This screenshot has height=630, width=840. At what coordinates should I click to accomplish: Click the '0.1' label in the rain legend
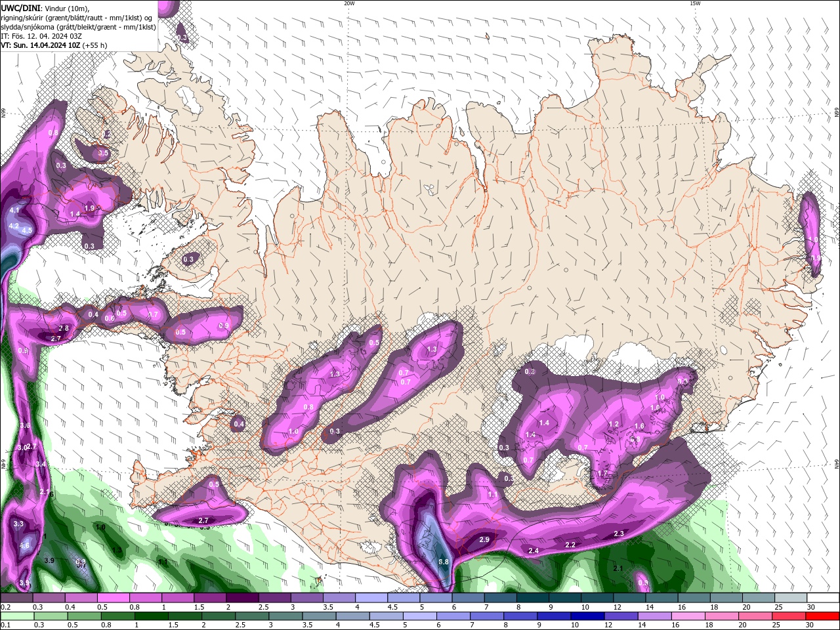(5, 625)
